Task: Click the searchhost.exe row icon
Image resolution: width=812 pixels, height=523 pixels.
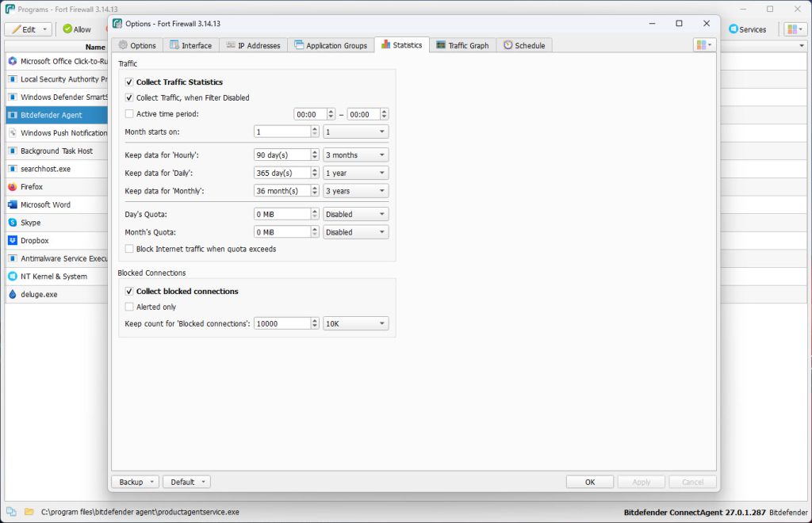Action: click(13, 169)
